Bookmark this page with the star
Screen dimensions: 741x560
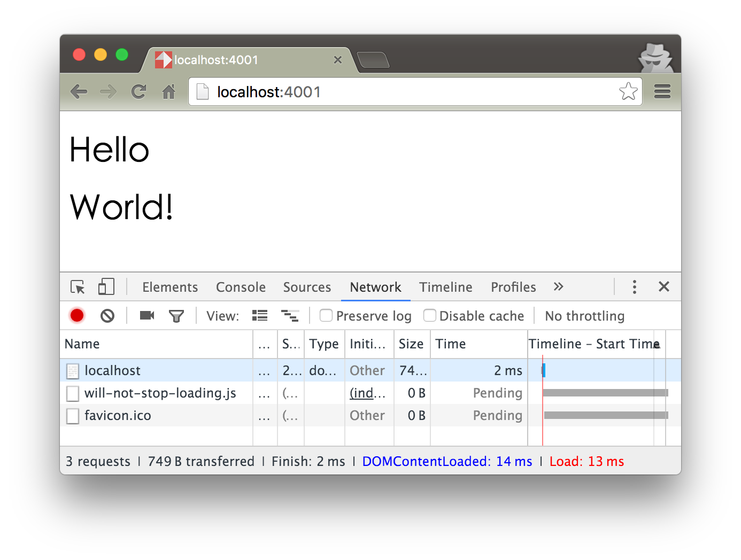tap(628, 92)
